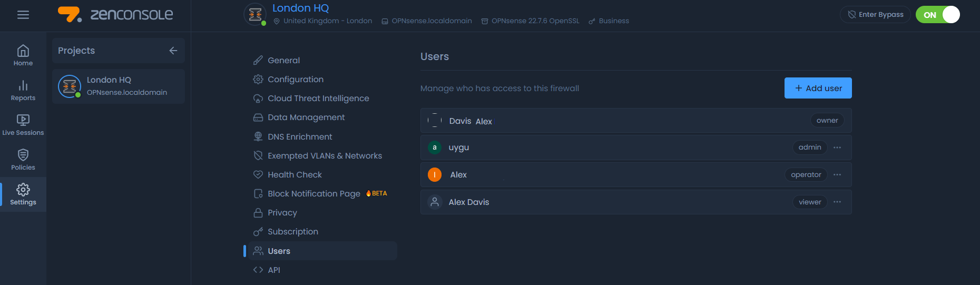Collapse Projects panel with back arrow
This screenshot has width=980, height=285.
click(x=173, y=51)
